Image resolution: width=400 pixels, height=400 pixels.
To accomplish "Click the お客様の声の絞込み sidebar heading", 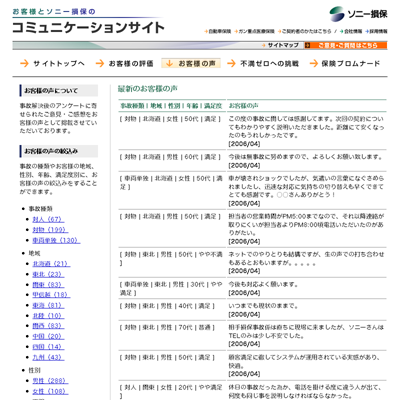I will pos(59,151).
